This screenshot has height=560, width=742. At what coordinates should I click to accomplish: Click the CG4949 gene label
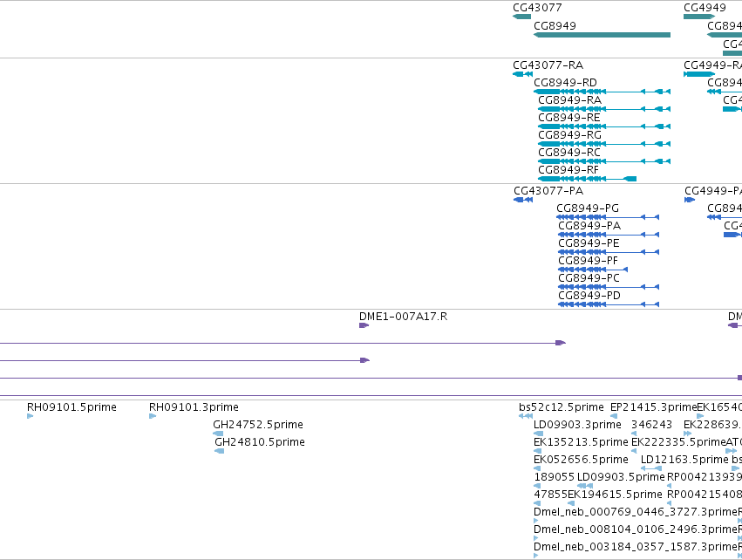pos(705,8)
